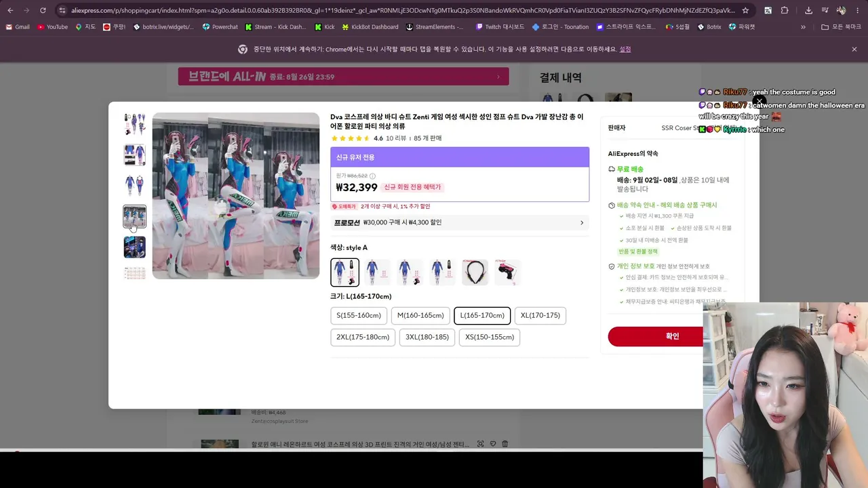Screen dimensions: 868x488
Task: View the third product gallery thumbnail
Action: tap(134, 186)
